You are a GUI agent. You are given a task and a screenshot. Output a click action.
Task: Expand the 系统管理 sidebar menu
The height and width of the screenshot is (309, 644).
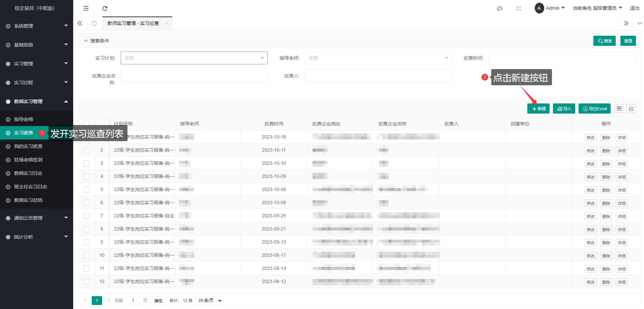tap(36, 26)
